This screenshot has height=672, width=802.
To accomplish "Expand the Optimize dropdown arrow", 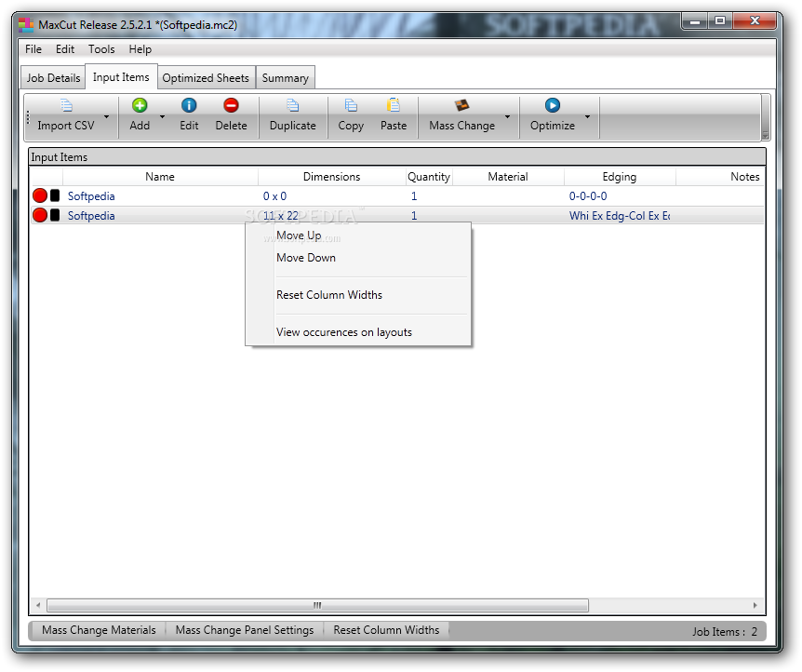I will point(588,116).
